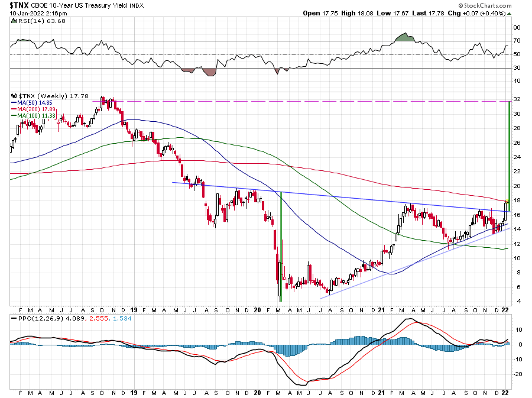Screen dimensions: 532x398
Task: Click the 18 label on price scale
Action: click(517, 200)
